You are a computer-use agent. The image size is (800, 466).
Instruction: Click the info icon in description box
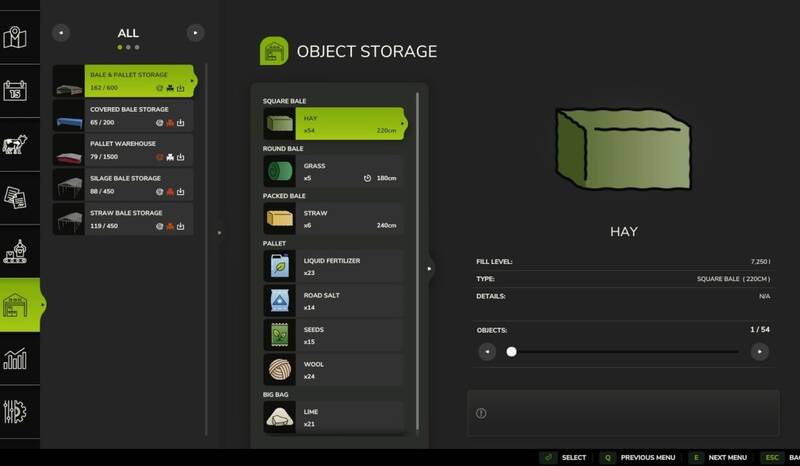pyautogui.click(x=481, y=413)
